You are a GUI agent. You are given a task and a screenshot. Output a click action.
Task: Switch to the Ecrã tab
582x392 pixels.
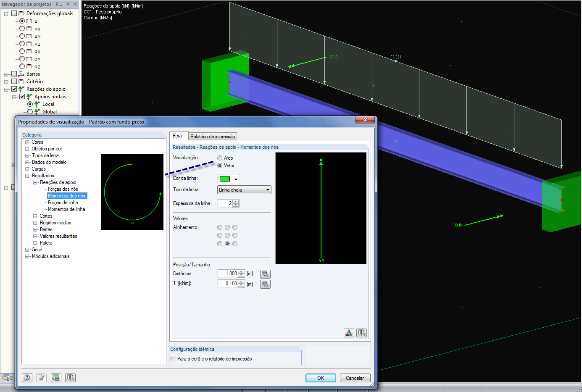(177, 136)
